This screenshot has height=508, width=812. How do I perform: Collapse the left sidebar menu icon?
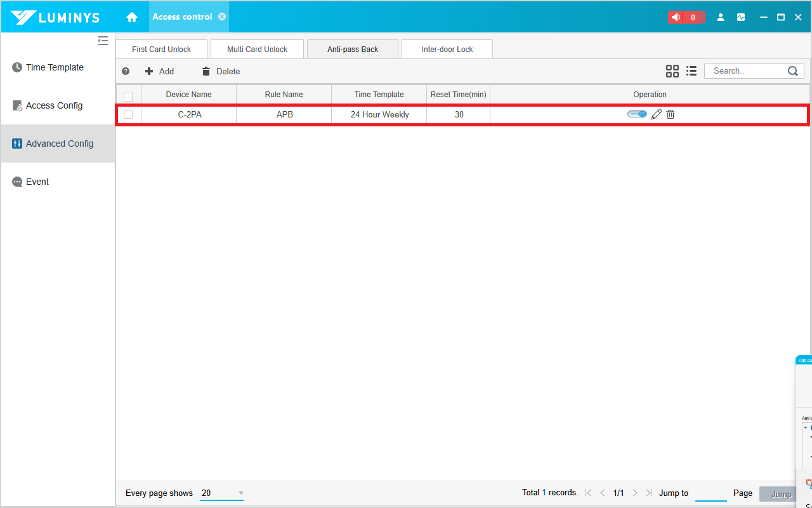point(103,41)
